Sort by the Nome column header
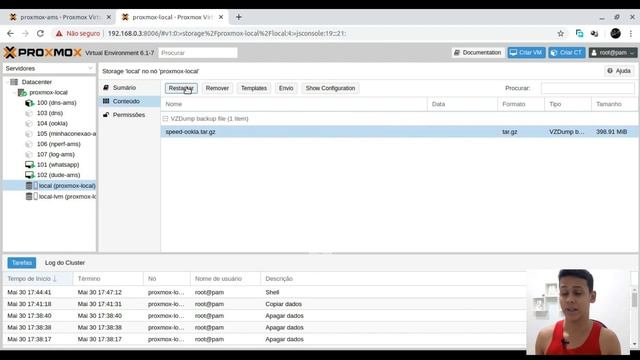The width and height of the screenshot is (640, 360). [294, 104]
